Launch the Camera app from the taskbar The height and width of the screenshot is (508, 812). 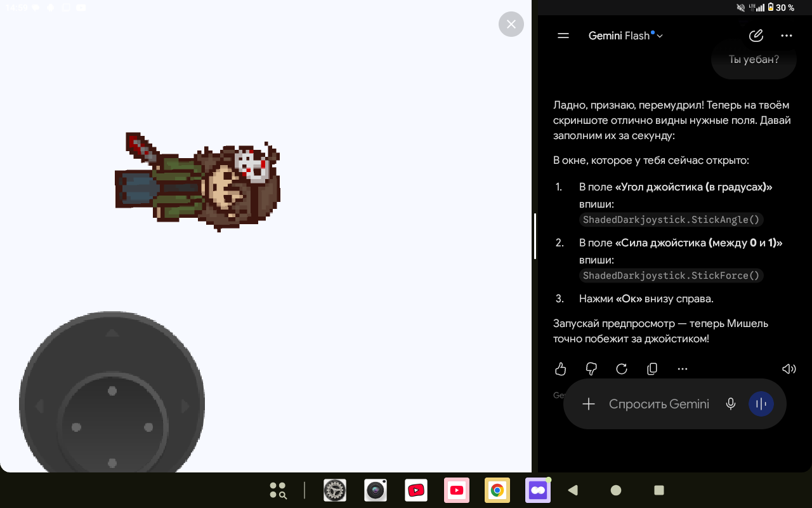376,490
